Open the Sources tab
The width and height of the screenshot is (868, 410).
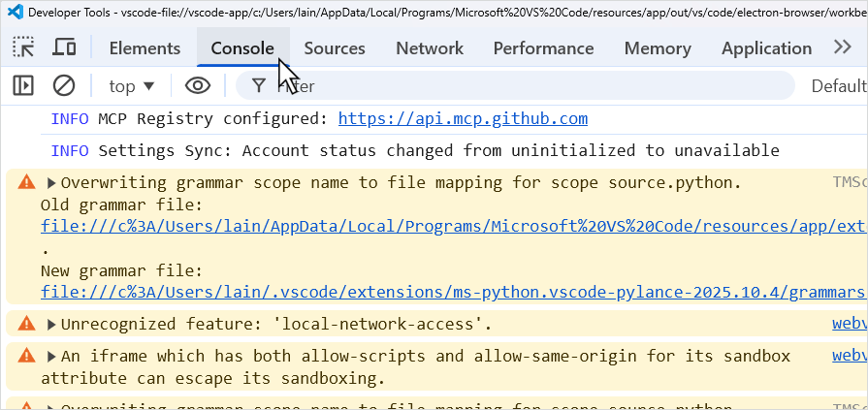335,48
